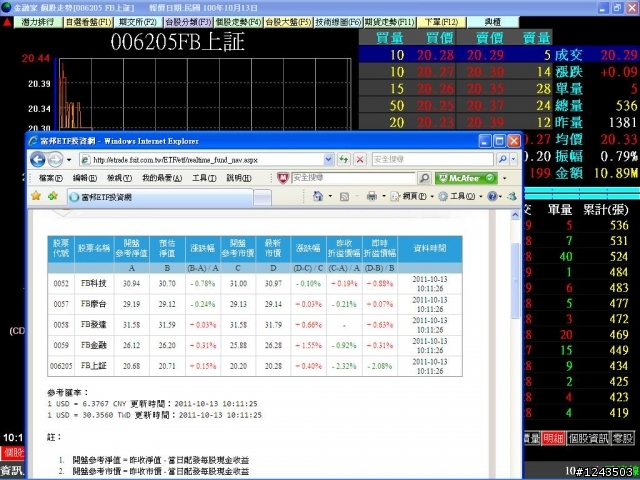The height and width of the screenshot is (480, 640).
Task: Click the IE Forward arrow button
Action: (56, 159)
